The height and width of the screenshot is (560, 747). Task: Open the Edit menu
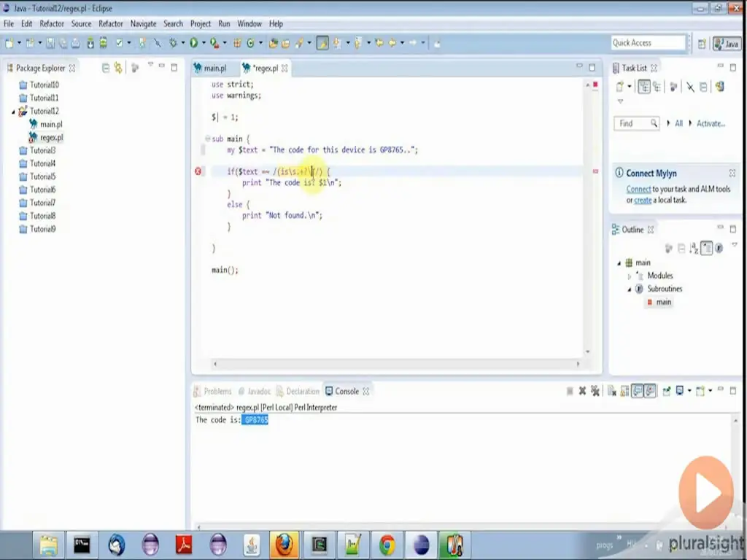27,24
